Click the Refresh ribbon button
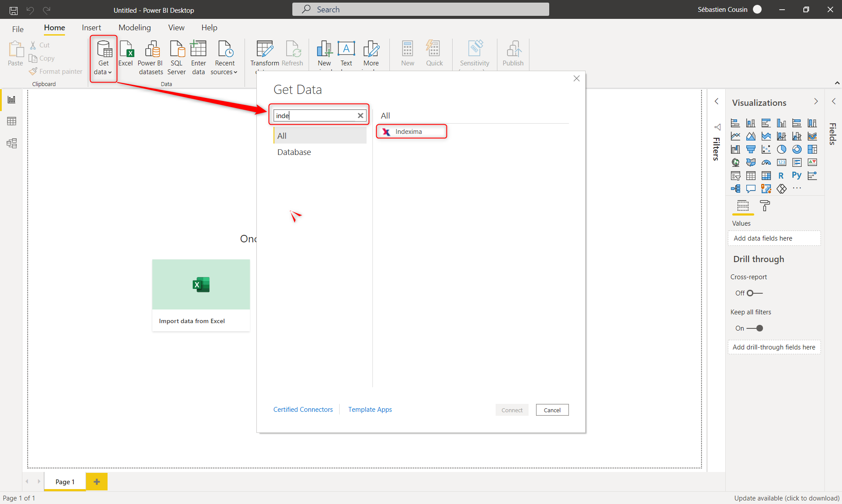 (292, 54)
